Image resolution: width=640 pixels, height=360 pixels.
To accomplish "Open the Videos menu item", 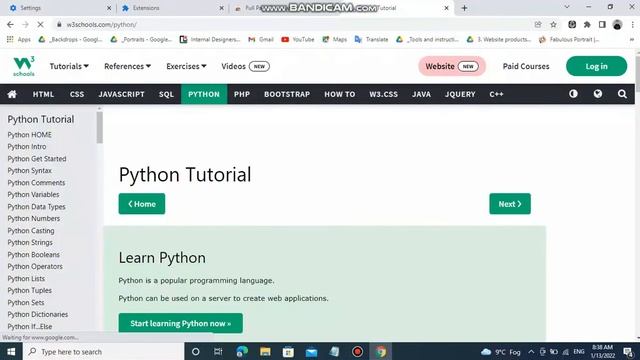I will pos(245,66).
